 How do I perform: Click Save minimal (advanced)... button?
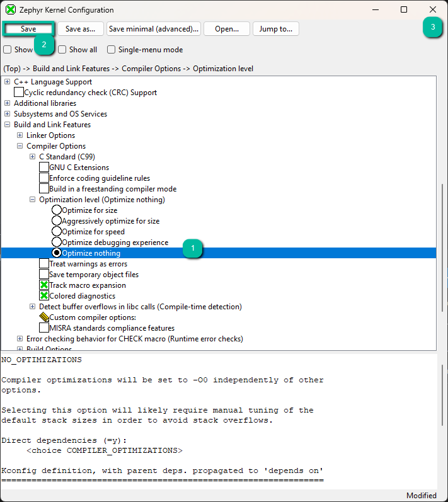[x=153, y=29]
